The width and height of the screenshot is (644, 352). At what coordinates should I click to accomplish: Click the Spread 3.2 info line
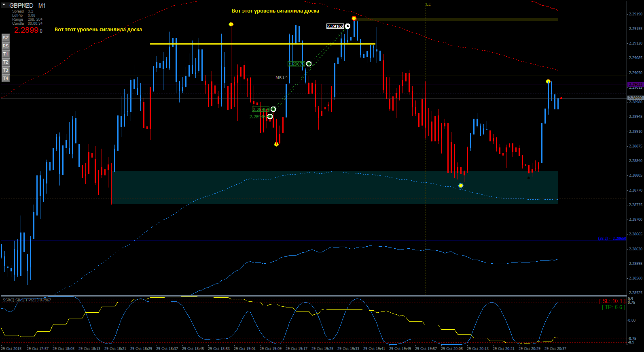click(23, 11)
